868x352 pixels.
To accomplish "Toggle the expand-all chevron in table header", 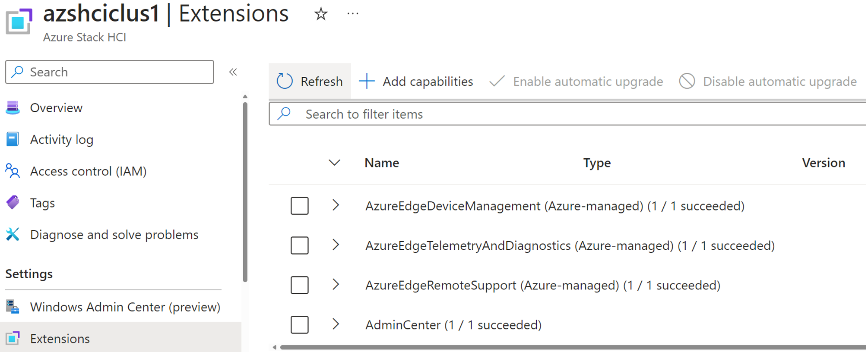I will pyautogui.click(x=334, y=163).
